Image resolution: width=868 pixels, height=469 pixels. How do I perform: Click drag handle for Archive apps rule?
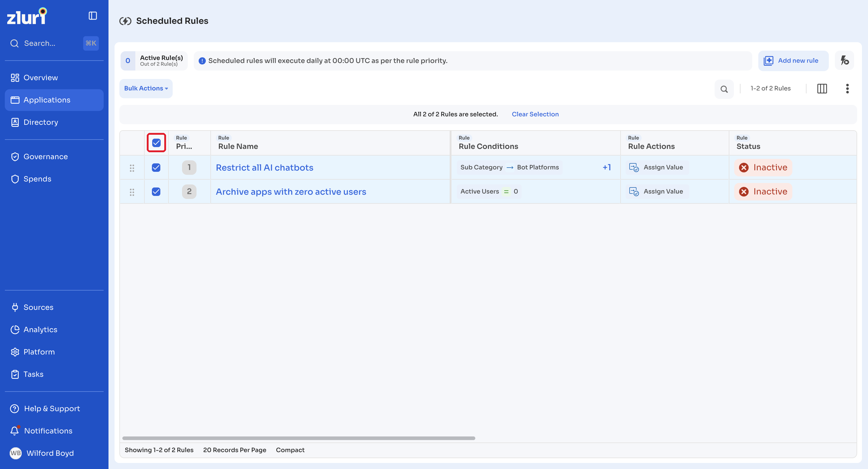[x=132, y=192]
